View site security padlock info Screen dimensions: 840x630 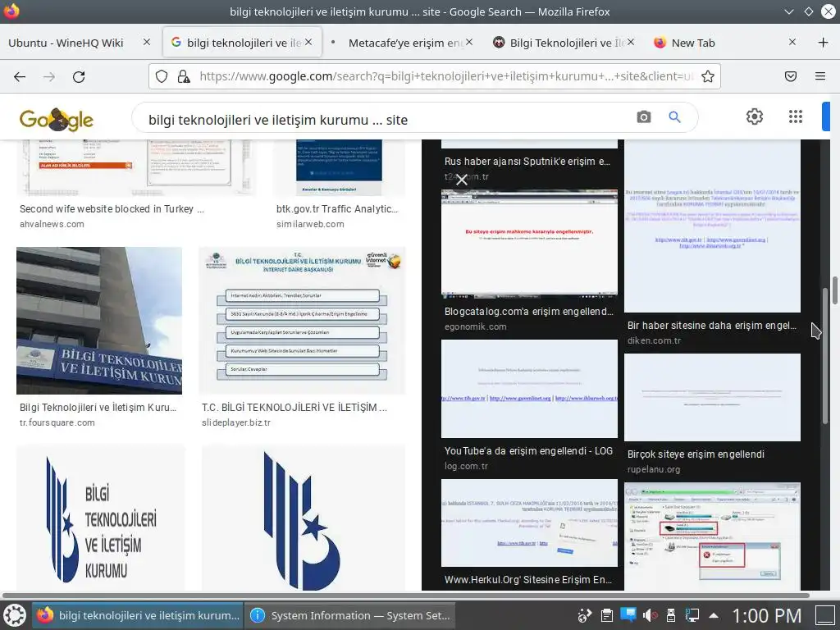[x=184, y=76]
